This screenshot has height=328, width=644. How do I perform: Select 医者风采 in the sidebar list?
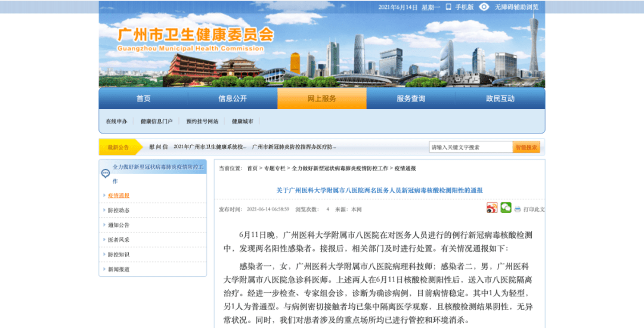[x=119, y=240]
